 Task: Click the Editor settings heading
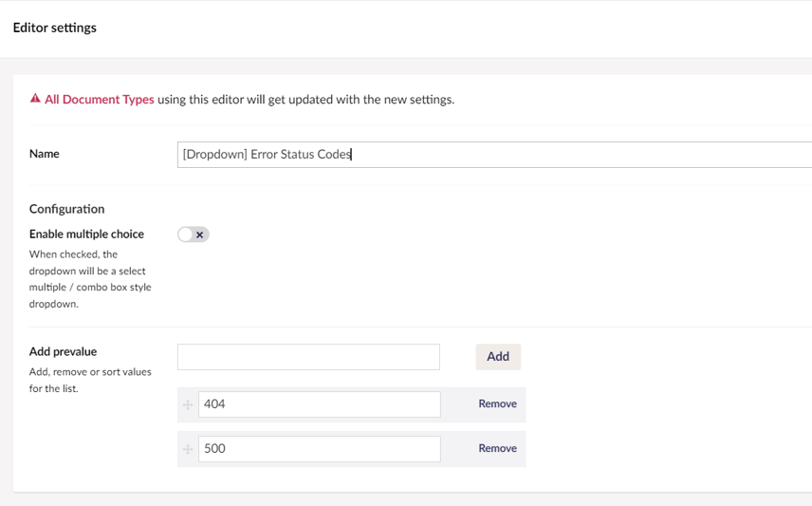point(55,28)
